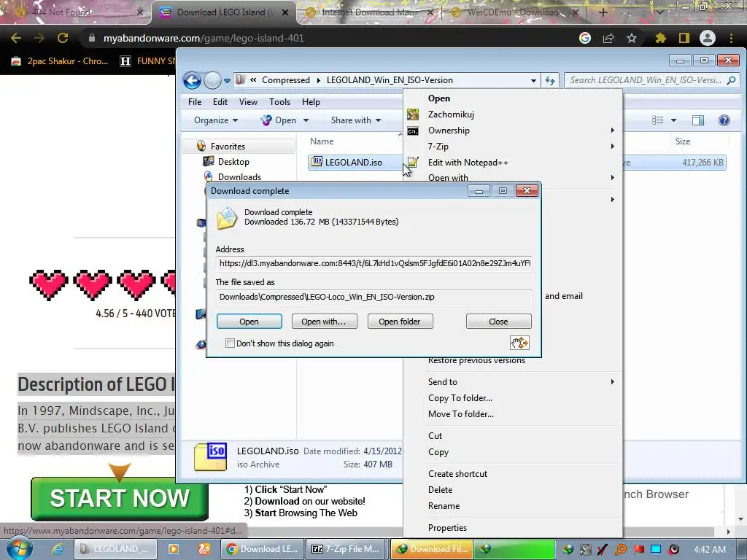Screen dimensions: 747x560
Task: Open Chrome profile avatar
Action: pos(708,38)
